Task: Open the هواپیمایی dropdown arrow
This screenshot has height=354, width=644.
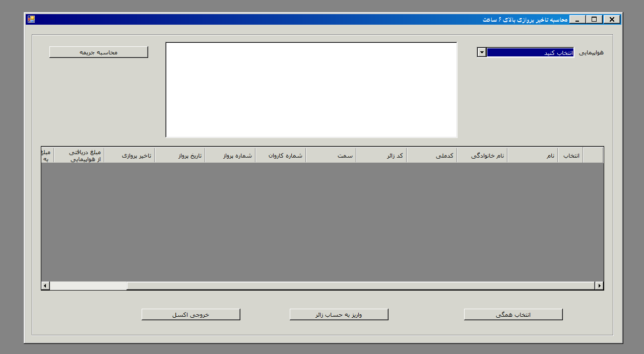Action: 481,52
